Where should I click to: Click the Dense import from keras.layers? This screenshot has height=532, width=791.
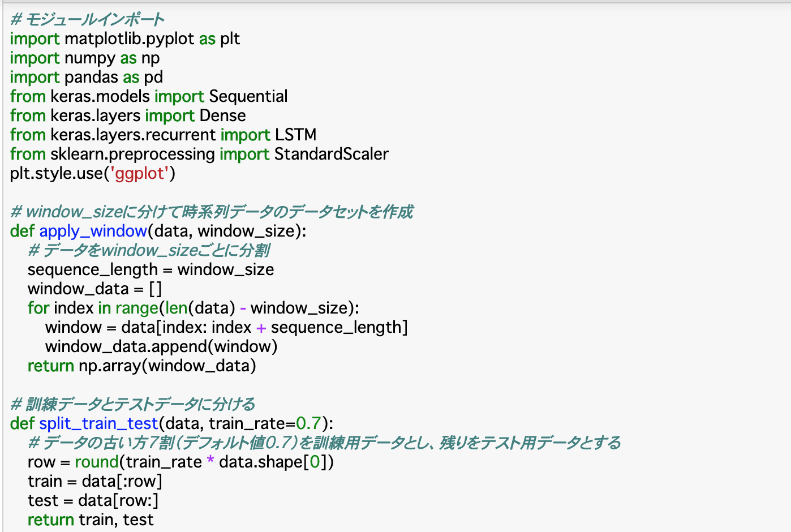pos(128,115)
